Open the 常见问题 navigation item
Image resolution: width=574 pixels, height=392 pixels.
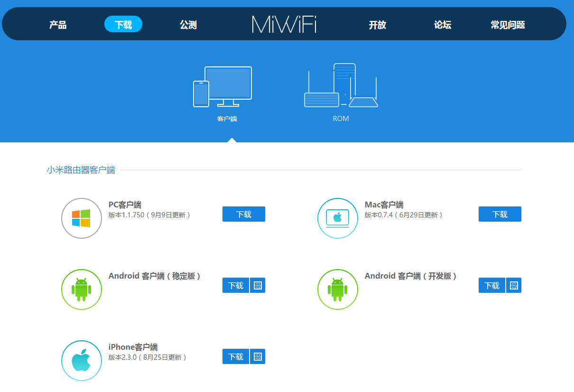click(x=508, y=25)
